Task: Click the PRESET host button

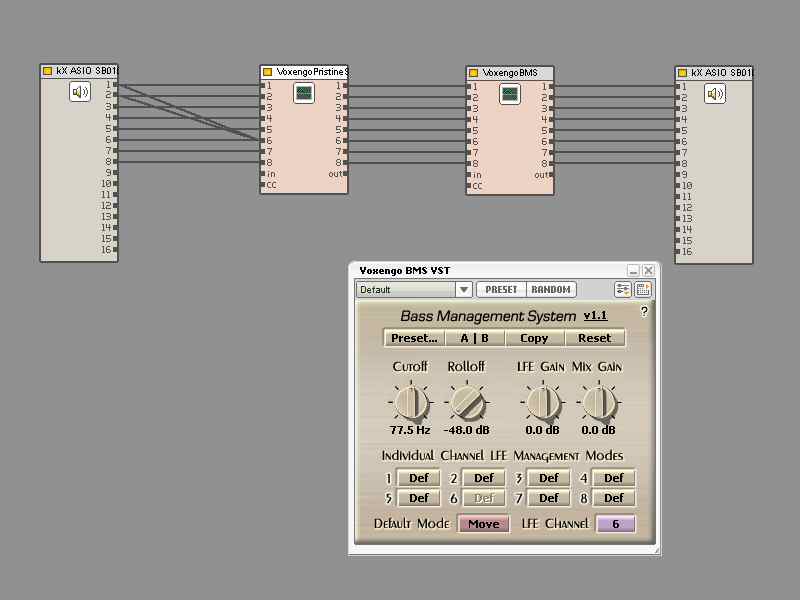Action: [501, 289]
